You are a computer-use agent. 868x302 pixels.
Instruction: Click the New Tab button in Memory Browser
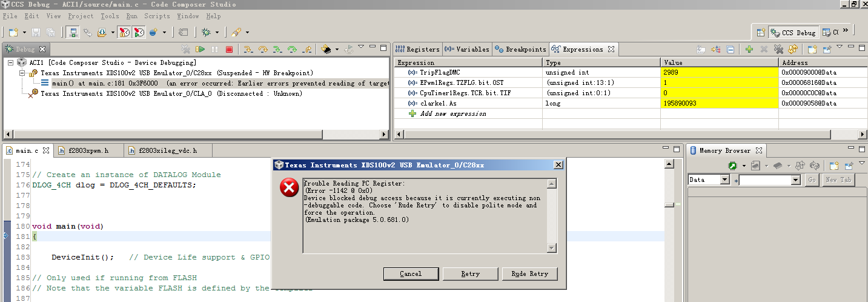(x=838, y=180)
